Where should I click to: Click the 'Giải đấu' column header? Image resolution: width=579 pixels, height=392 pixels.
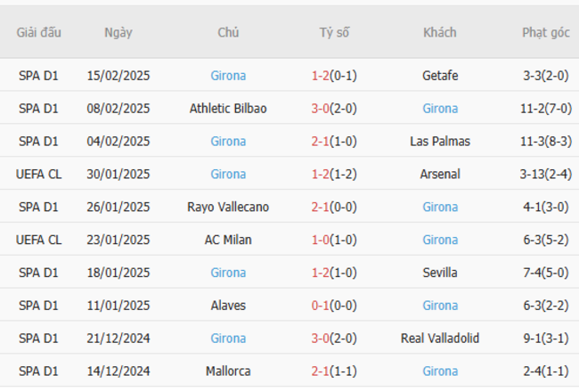[39, 32]
